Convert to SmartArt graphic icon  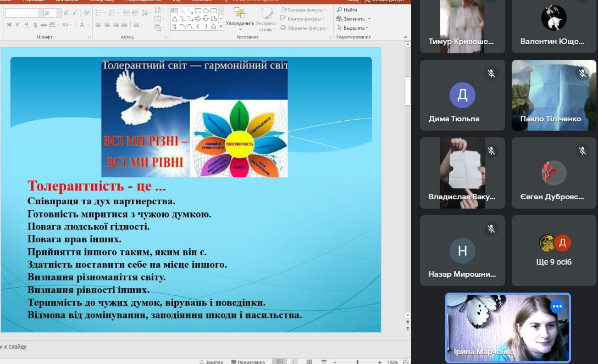[x=159, y=27]
